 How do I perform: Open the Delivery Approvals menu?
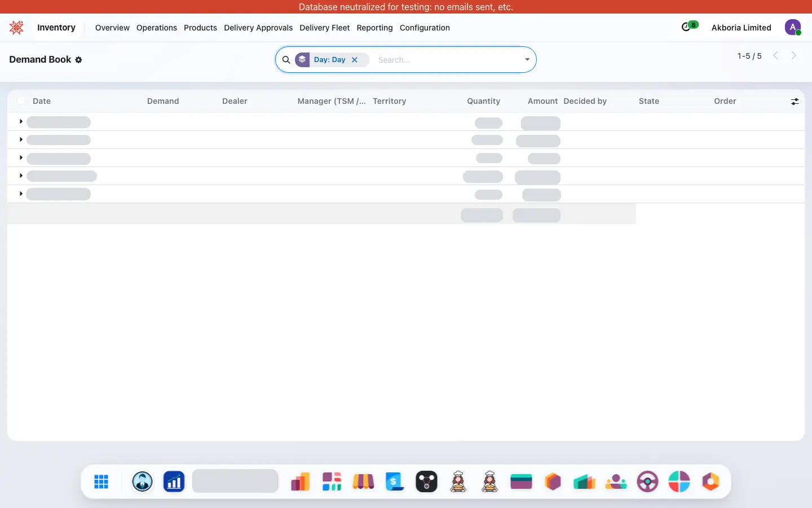tap(258, 28)
